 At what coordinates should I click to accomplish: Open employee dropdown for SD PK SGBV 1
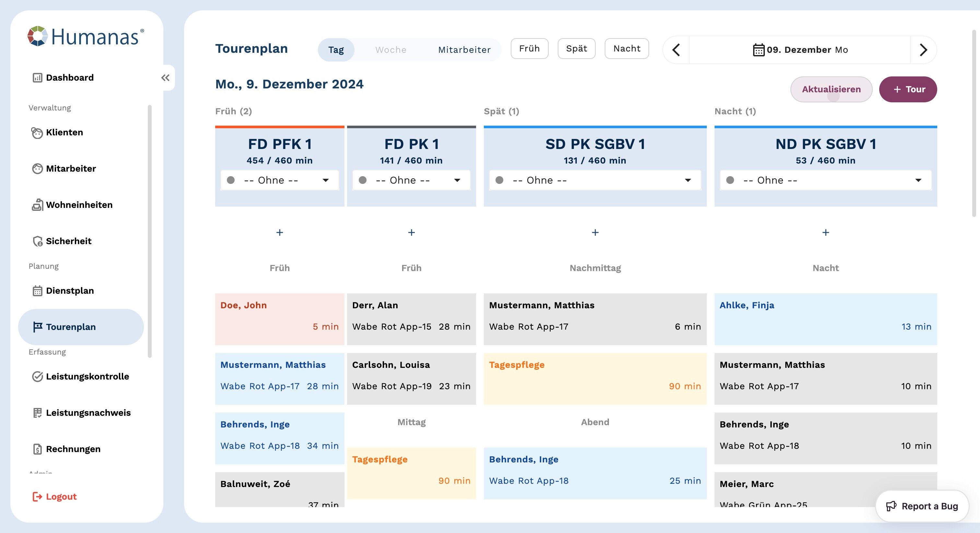tap(595, 180)
